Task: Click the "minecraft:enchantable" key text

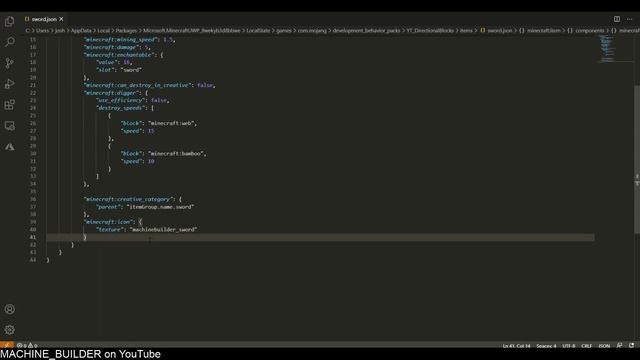Action: (x=118, y=55)
